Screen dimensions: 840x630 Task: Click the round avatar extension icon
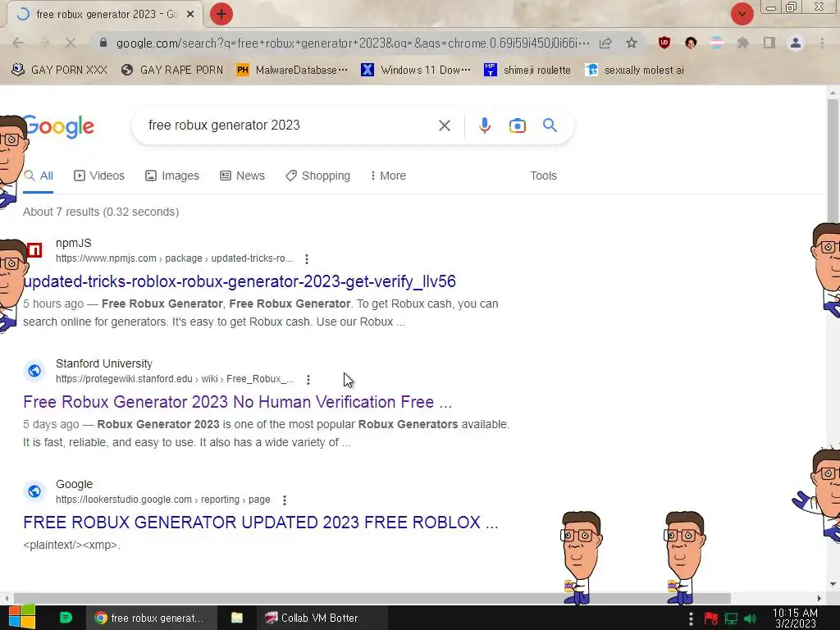[x=691, y=43]
